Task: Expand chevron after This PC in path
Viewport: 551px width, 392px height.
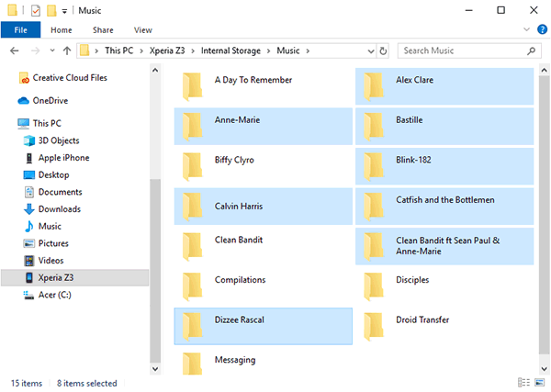Action: pyautogui.click(x=141, y=51)
